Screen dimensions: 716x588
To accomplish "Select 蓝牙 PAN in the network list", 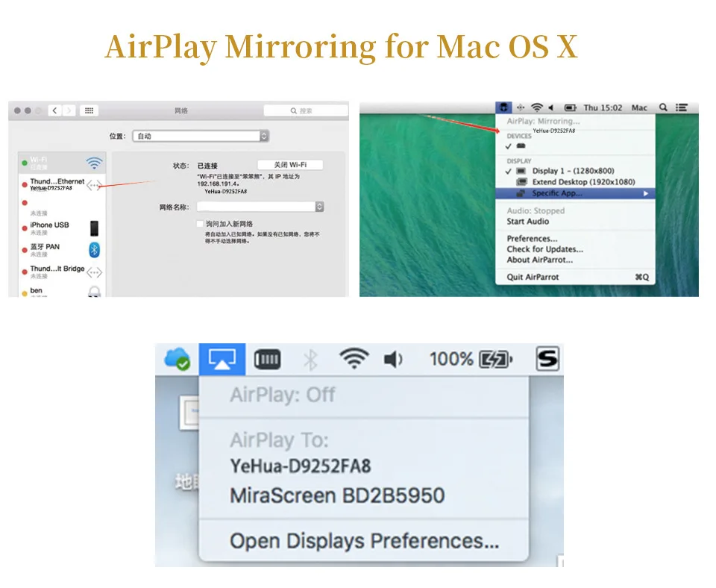I will (x=62, y=250).
